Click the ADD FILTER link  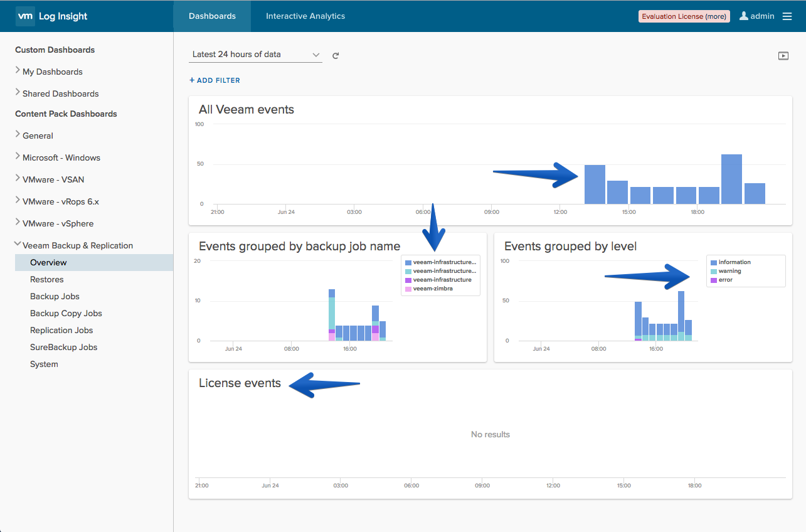pos(215,80)
